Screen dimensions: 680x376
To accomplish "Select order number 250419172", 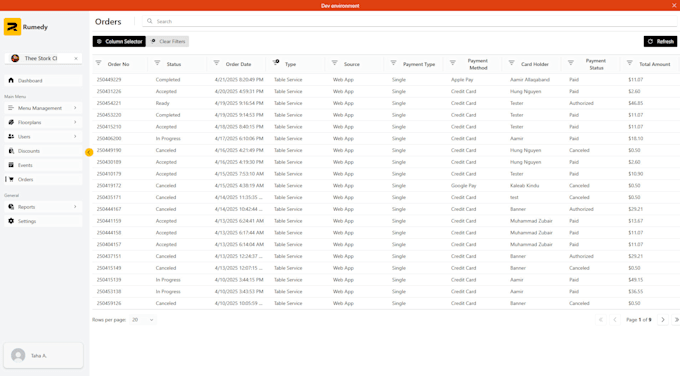I will [109, 186].
